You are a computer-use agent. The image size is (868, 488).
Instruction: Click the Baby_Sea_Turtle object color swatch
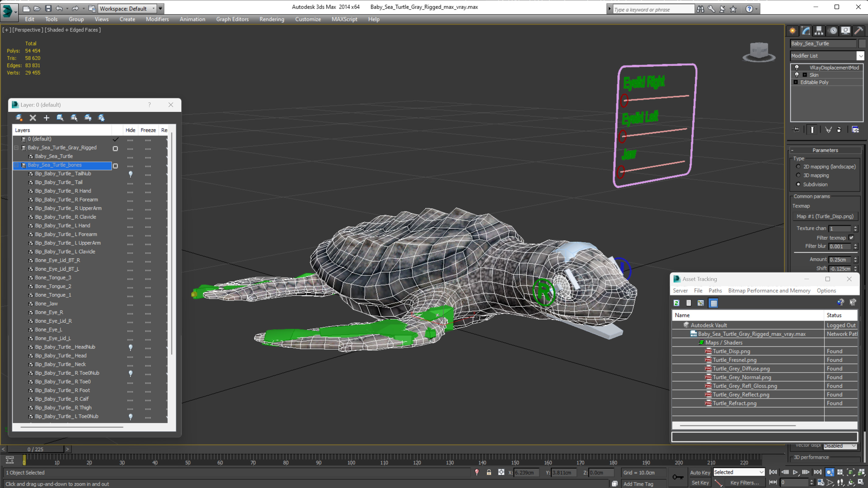[862, 43]
